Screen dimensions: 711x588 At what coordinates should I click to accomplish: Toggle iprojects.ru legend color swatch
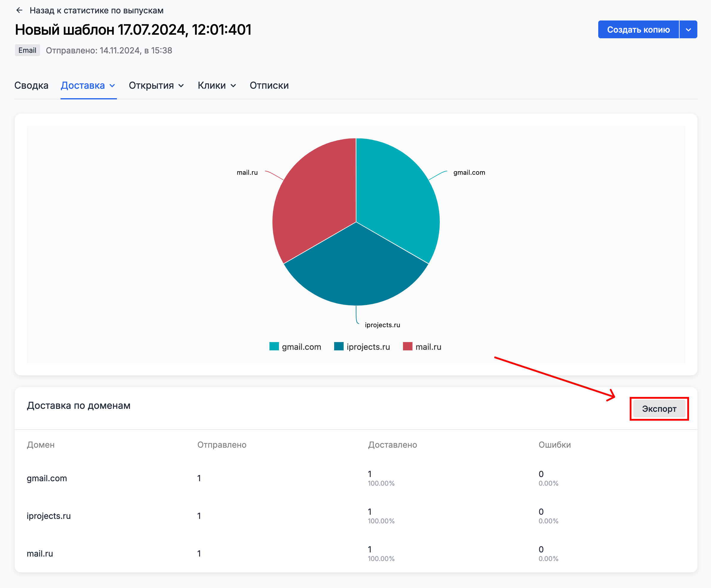339,346
